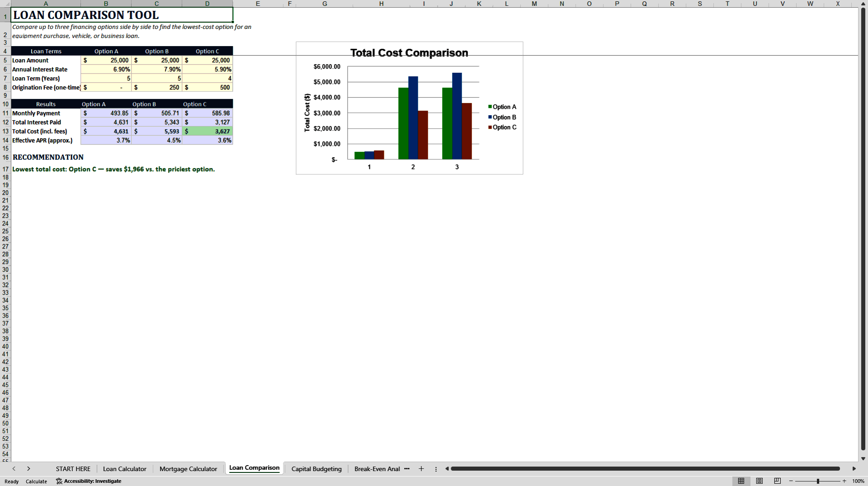Go to next sheet tab arrow
The width and height of the screenshot is (868, 486).
[x=28, y=469]
